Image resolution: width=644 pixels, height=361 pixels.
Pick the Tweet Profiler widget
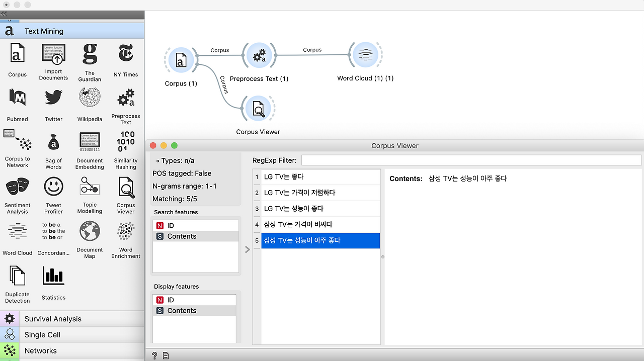point(53,195)
